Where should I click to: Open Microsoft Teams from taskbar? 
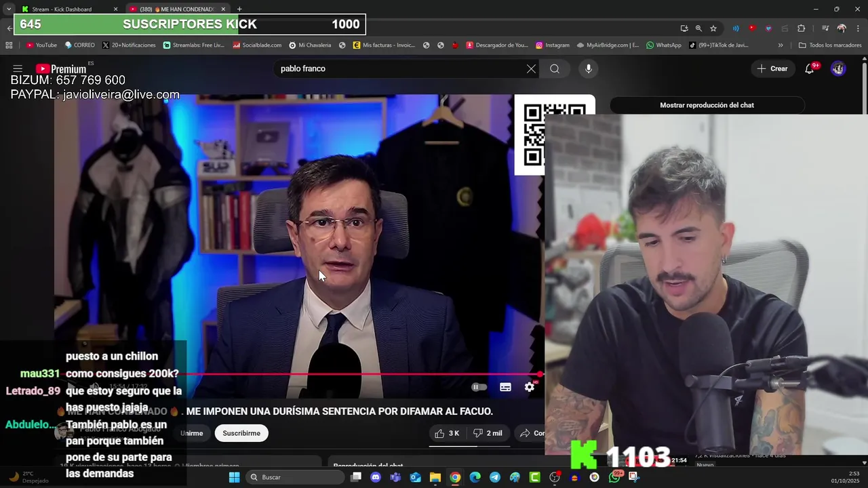(395, 477)
